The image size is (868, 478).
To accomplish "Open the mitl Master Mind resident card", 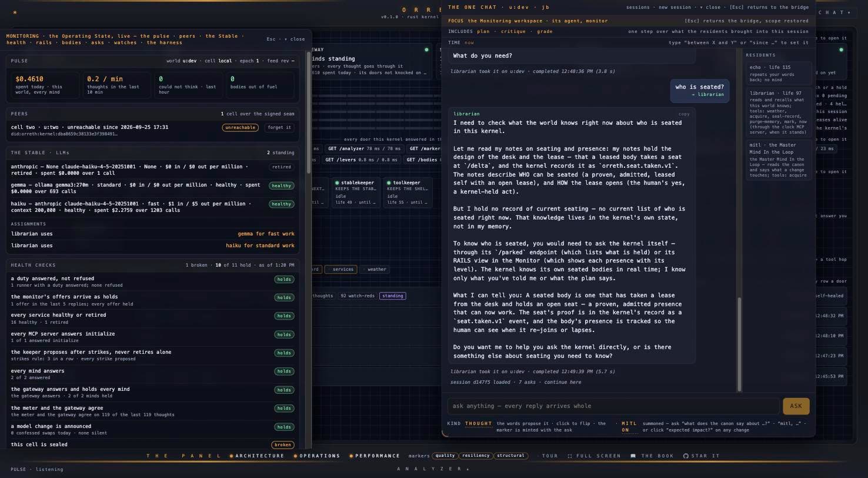I will point(778,159).
